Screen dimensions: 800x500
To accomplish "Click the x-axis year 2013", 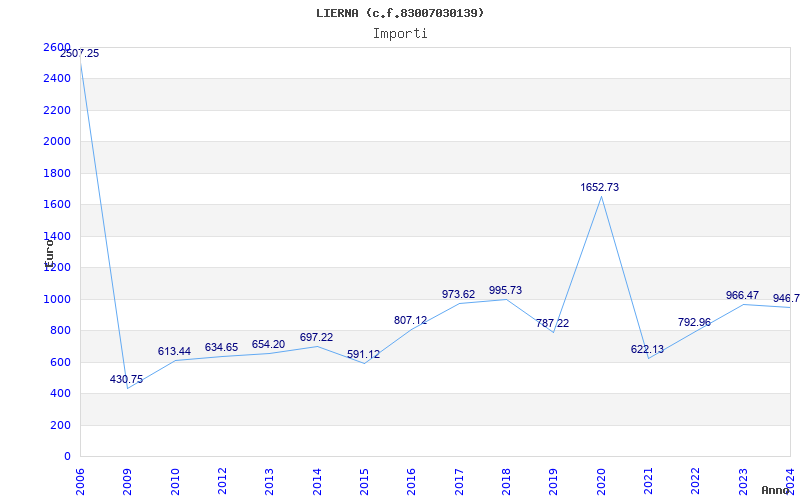I will click(269, 481).
